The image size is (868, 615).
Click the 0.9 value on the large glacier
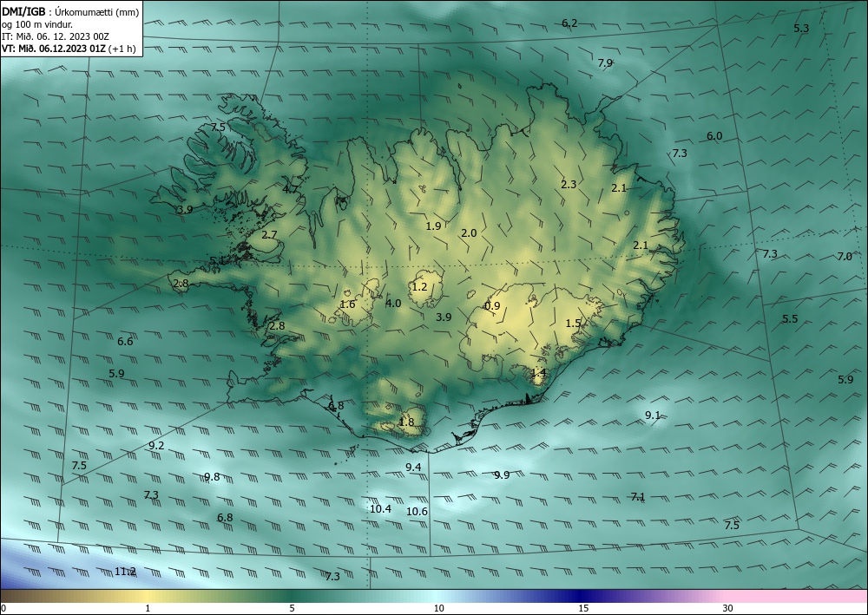(x=492, y=306)
